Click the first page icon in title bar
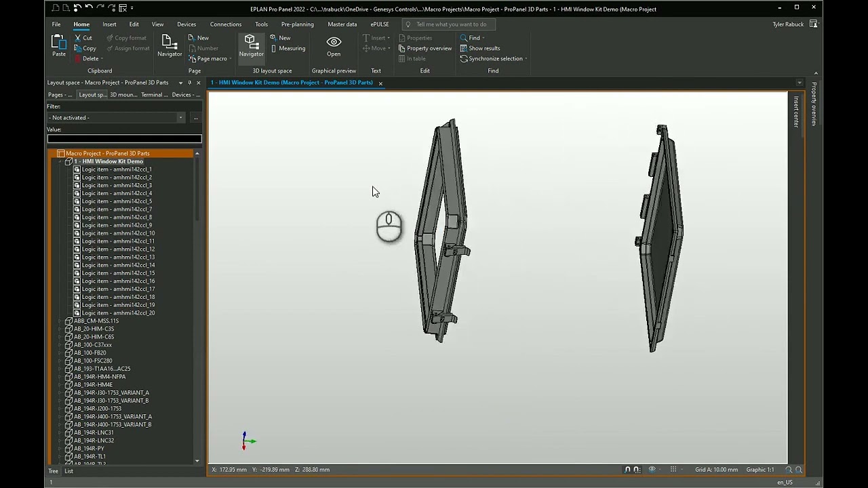The width and height of the screenshot is (868, 488). click(56, 7)
